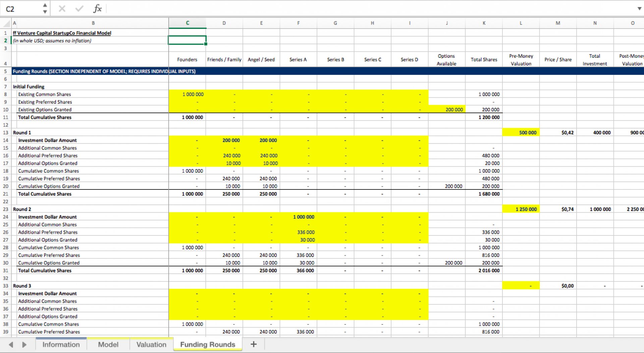Select the $0,00 price per share cell

[558, 286]
